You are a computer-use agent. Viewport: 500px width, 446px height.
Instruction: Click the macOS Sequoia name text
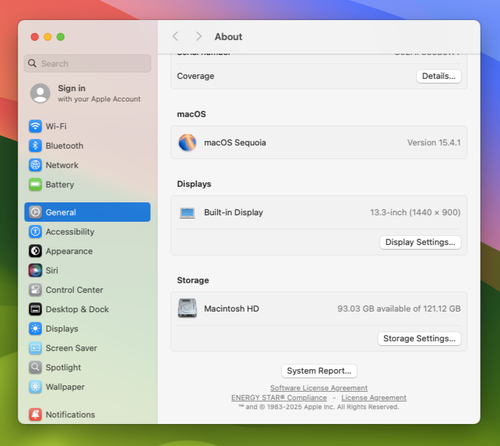pyautogui.click(x=235, y=143)
